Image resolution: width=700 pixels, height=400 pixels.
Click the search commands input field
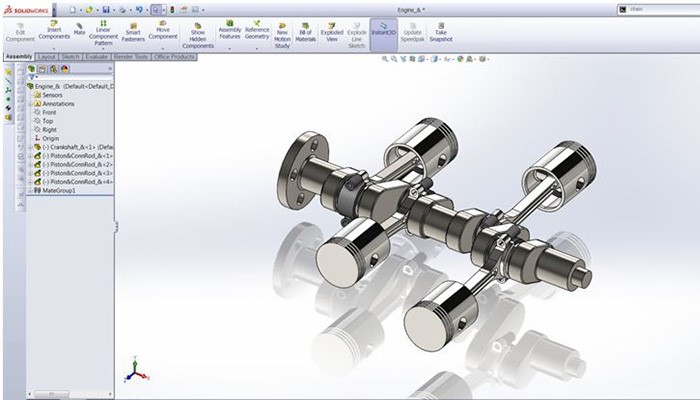[x=661, y=9]
